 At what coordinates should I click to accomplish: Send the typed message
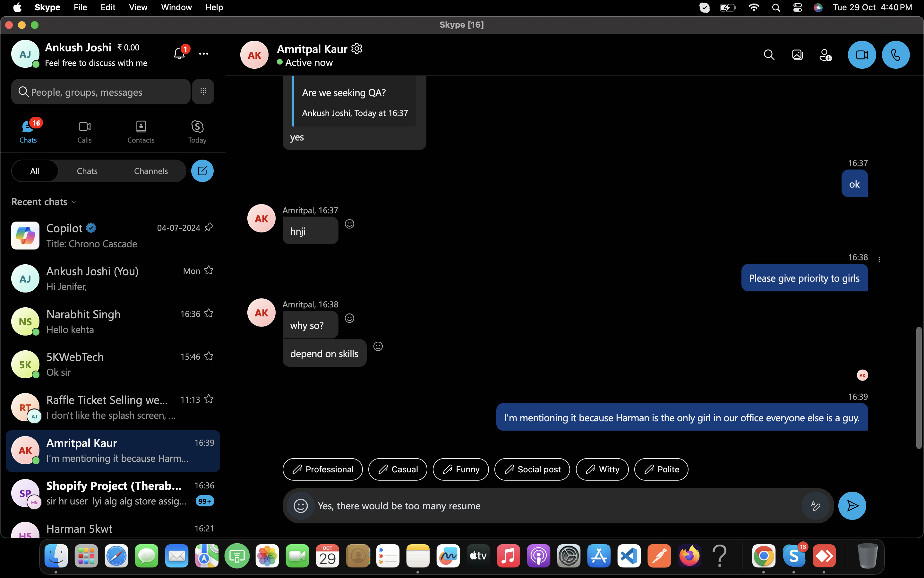pos(852,506)
